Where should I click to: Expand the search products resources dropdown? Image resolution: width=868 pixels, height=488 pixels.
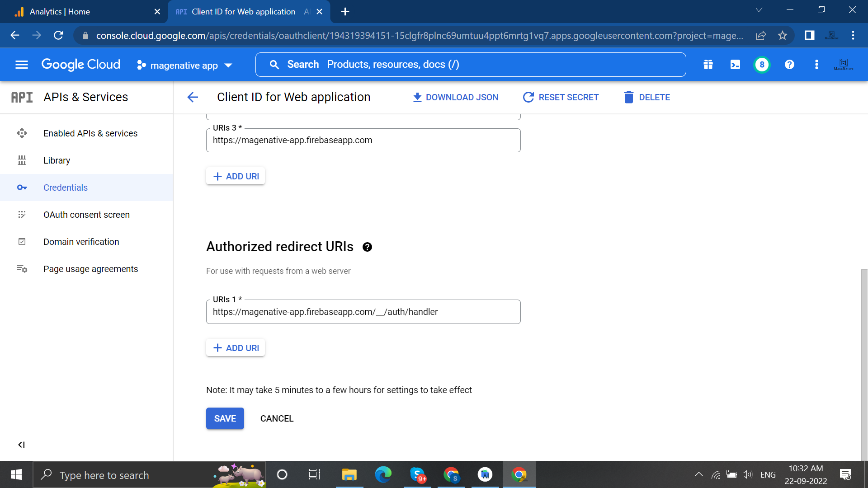point(471,64)
